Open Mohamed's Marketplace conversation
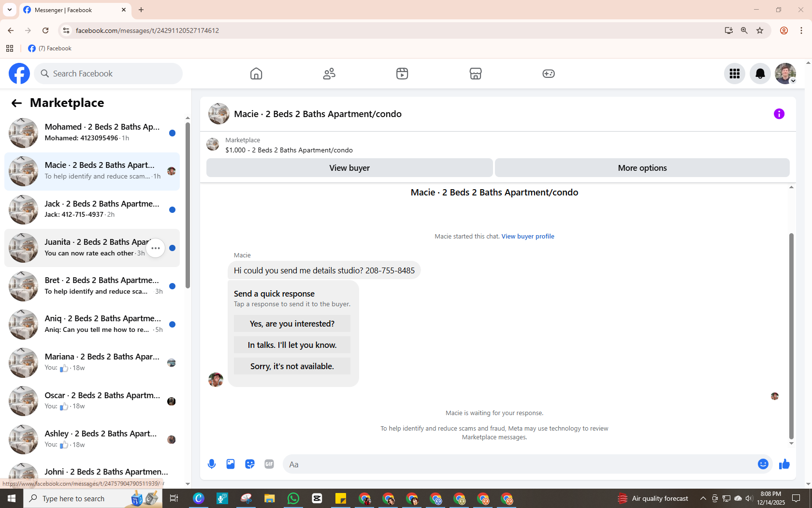The width and height of the screenshot is (812, 508). pyautogui.click(x=92, y=133)
